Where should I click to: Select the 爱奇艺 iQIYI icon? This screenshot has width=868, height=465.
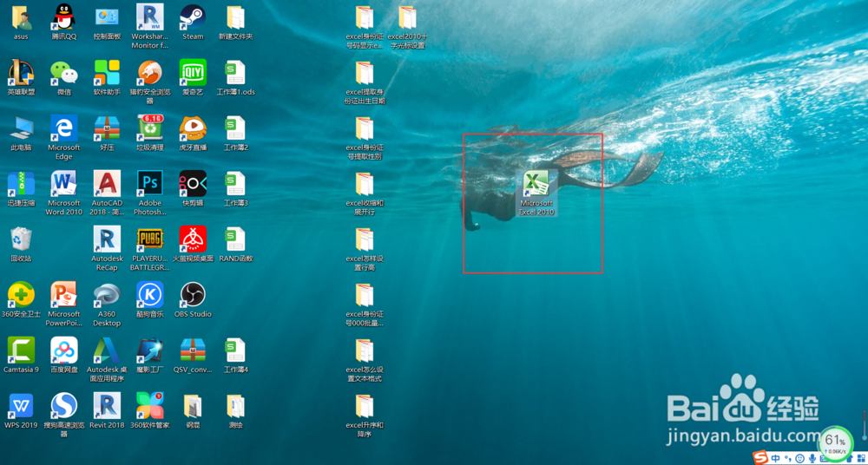(x=193, y=77)
